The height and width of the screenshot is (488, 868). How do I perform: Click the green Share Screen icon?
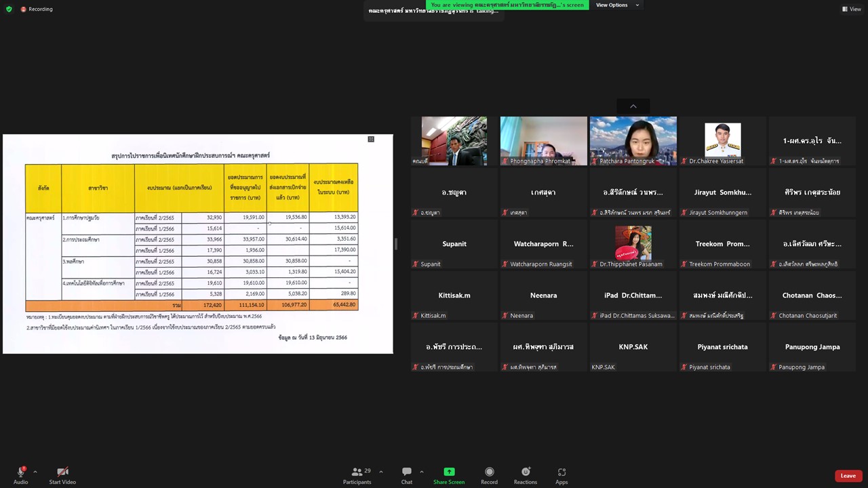(x=448, y=472)
